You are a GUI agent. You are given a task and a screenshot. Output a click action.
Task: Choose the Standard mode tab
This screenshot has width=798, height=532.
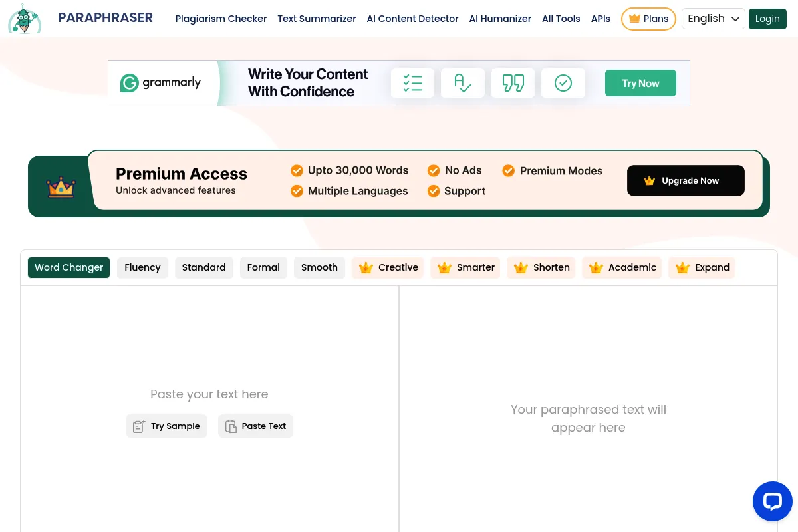tap(203, 267)
